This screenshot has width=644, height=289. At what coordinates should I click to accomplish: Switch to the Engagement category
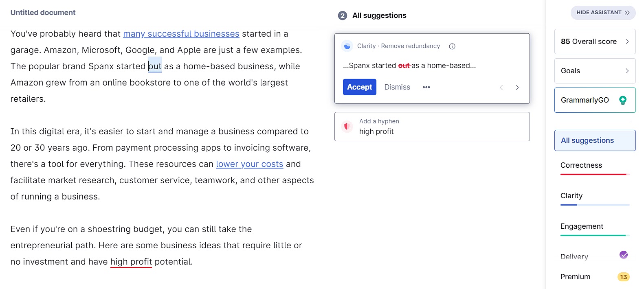(582, 226)
